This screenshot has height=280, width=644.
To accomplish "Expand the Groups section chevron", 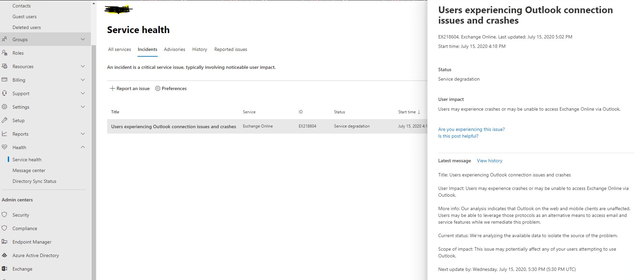I will tap(83, 39).
